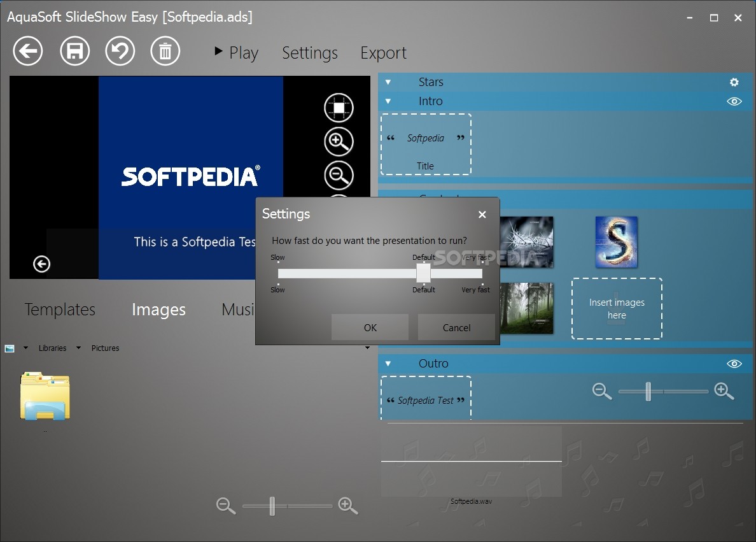Zoom in the timeline with plus magnifier

coord(724,391)
